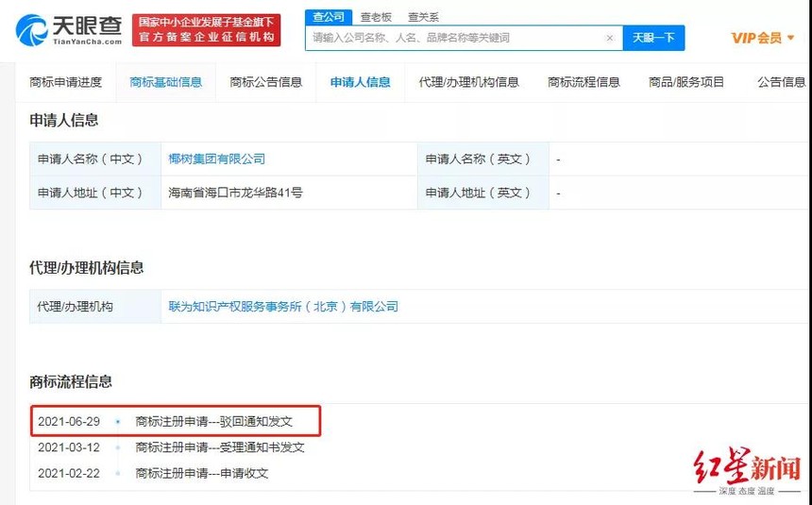
Task: Open 联为知识产权服务事务所 agency link
Action: click(x=283, y=307)
